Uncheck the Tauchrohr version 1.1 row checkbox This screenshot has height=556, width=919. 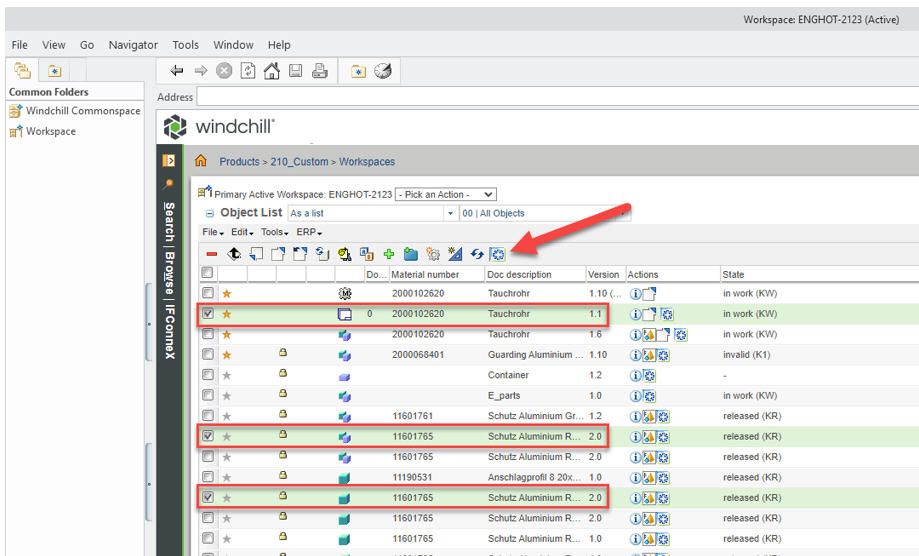click(207, 314)
